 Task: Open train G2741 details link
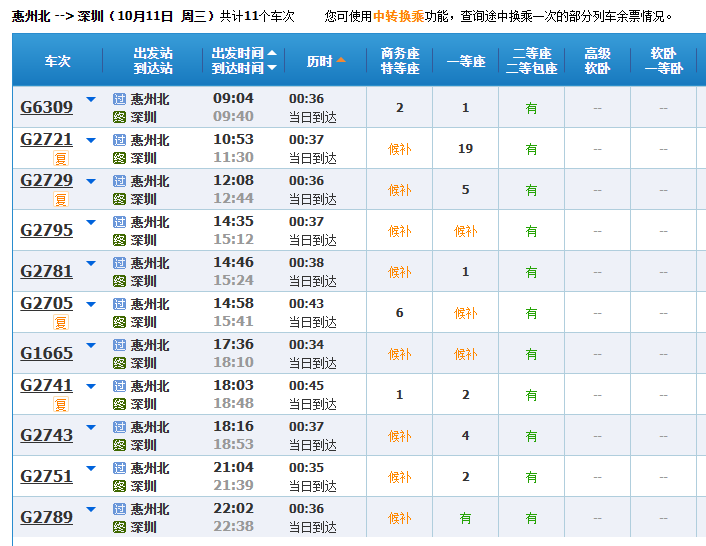point(46,385)
